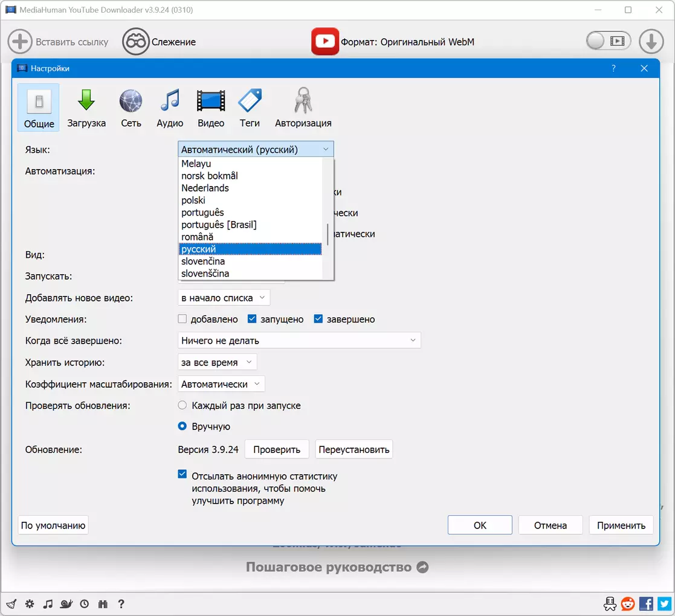
Task: Click the red YouTube format icon
Action: (x=325, y=41)
